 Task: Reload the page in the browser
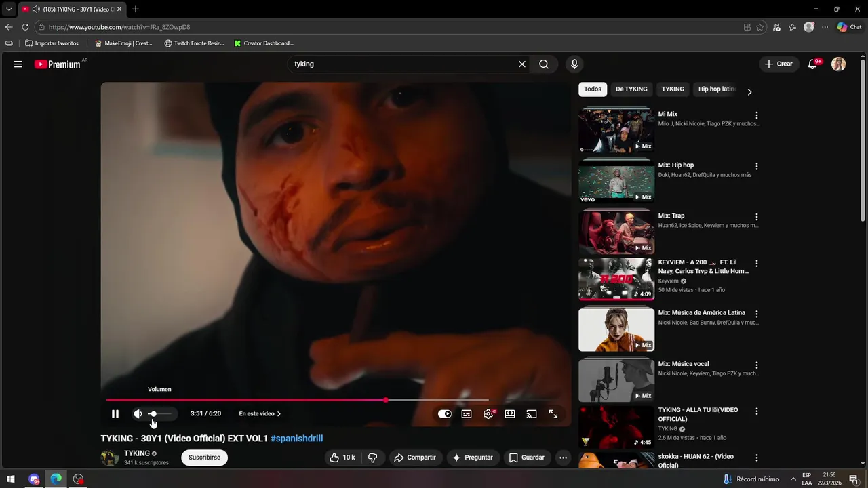tap(25, 27)
